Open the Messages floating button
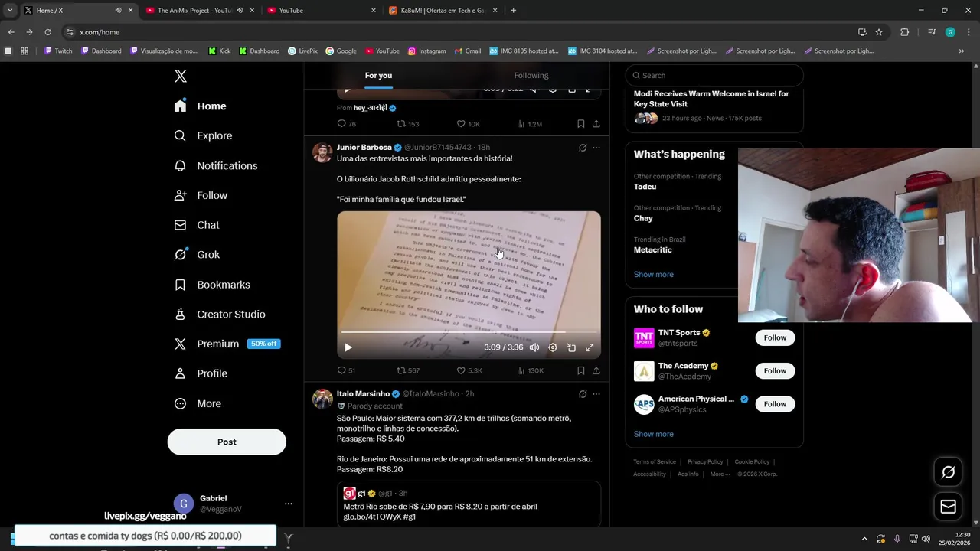Viewport: 980px width, 551px height. click(948, 507)
